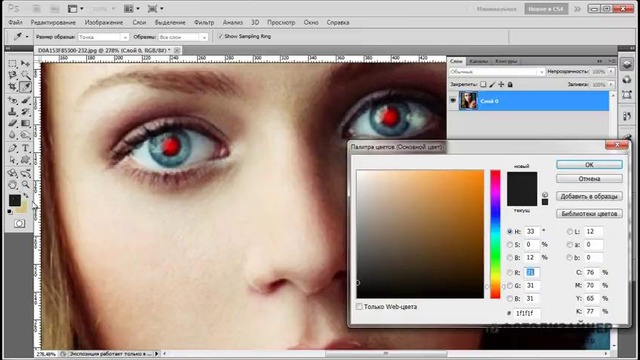The height and width of the screenshot is (360, 640).
Task: Select the Quick Selection tool
Action: [x=26, y=75]
